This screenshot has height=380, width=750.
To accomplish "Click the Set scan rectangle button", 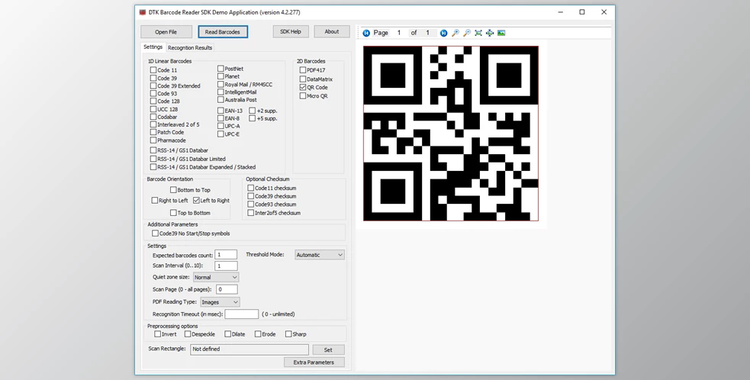I will click(328, 350).
